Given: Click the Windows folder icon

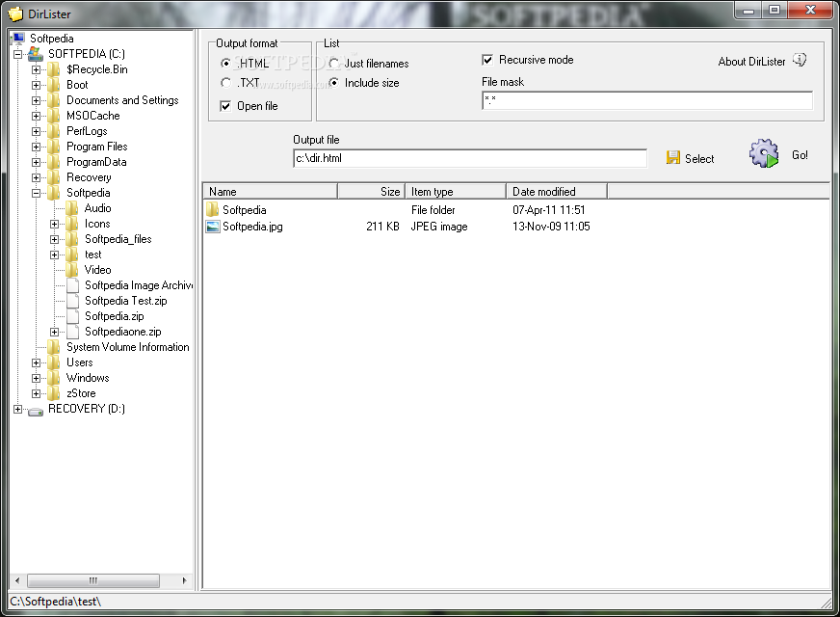Looking at the screenshot, I should click(x=54, y=379).
